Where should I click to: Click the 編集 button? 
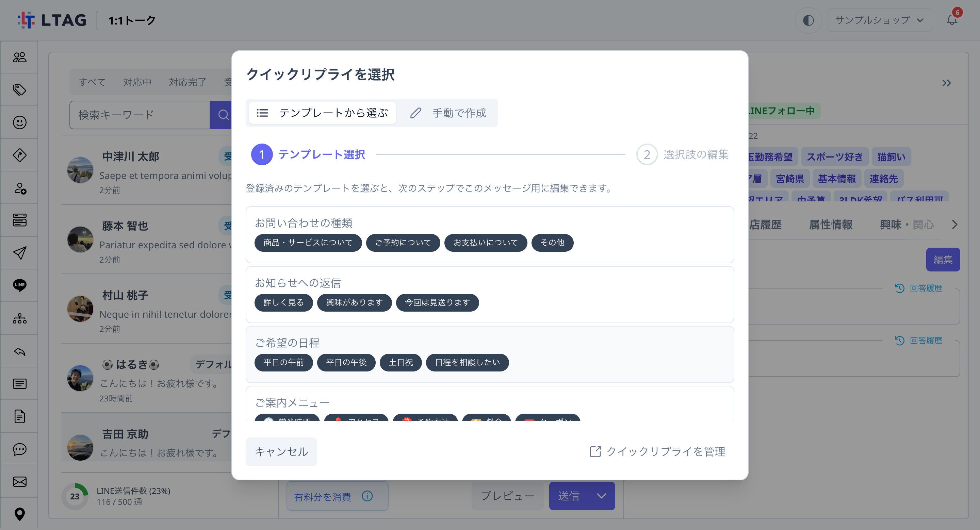click(x=943, y=260)
